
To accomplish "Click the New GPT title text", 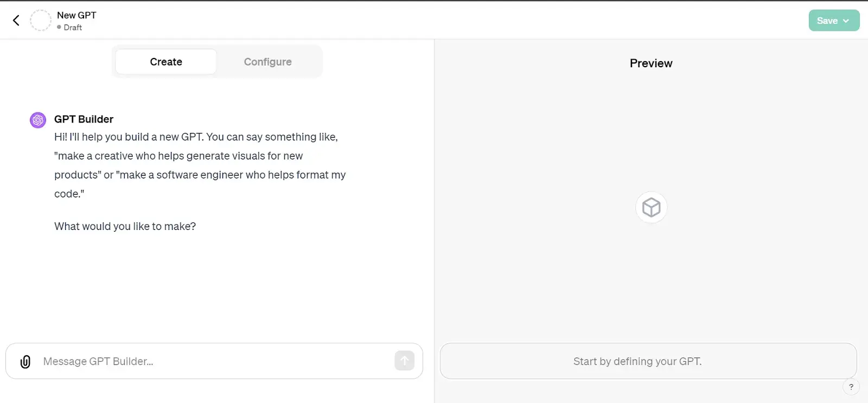I will [76, 15].
